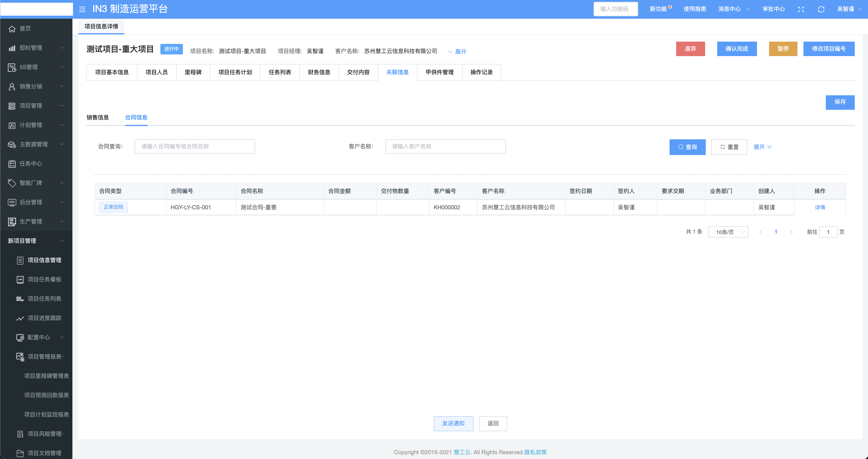This screenshot has width=868, height=459.
Task: Click the 查询 search button
Action: point(687,147)
